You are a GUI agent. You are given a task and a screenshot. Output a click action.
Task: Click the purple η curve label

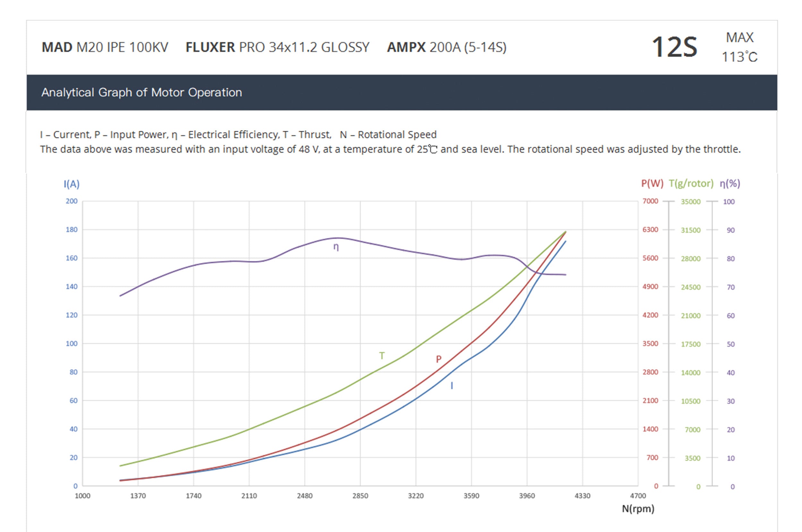click(x=336, y=247)
